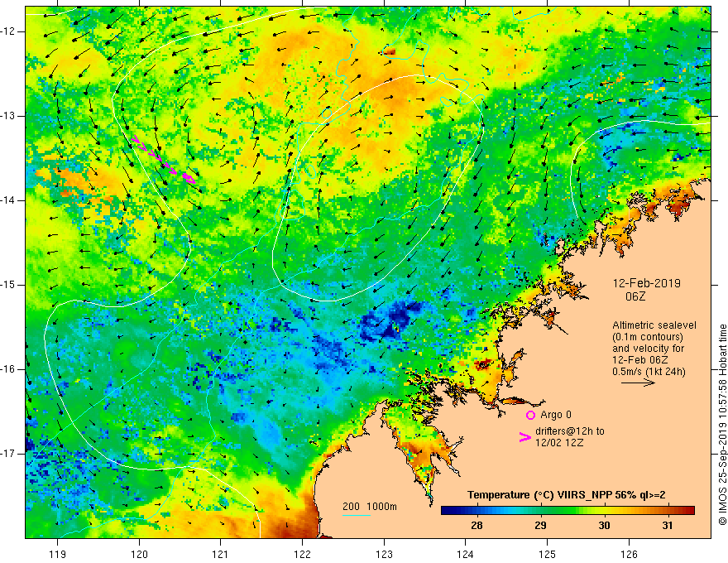This screenshot has height=563, width=728.
Task: Click the temperature color bar
Action: pos(568,511)
